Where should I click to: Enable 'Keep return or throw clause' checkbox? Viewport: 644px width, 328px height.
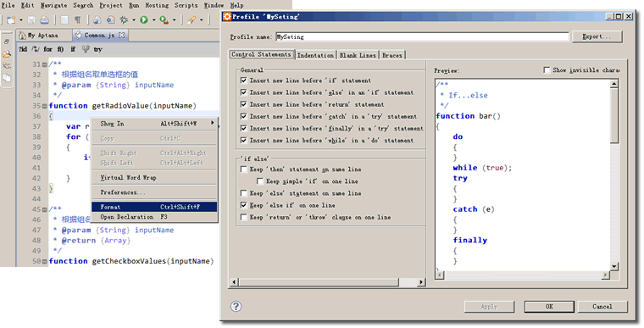pos(243,217)
